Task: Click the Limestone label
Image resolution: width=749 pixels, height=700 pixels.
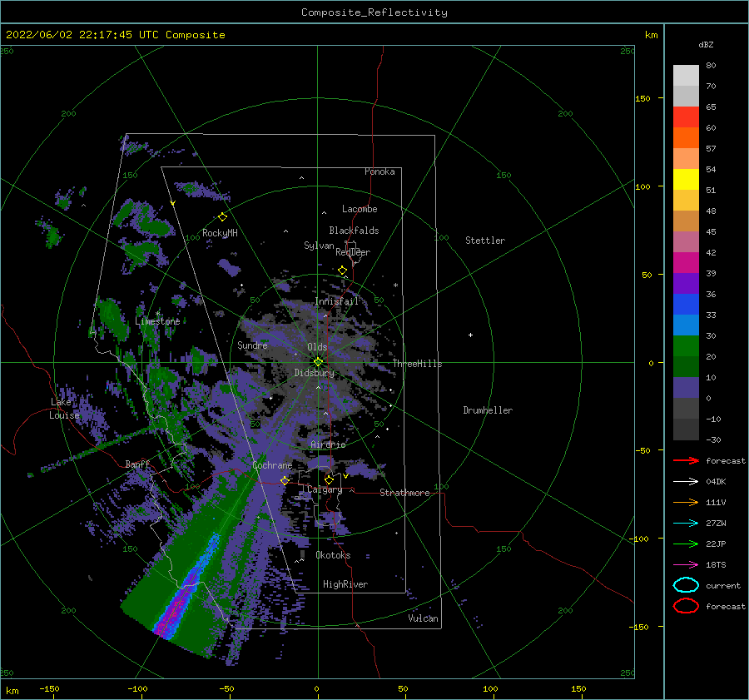Action: [157, 321]
